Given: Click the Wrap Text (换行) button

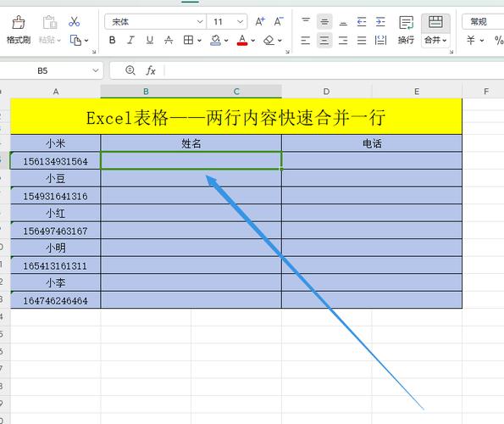Looking at the screenshot, I should (x=406, y=30).
